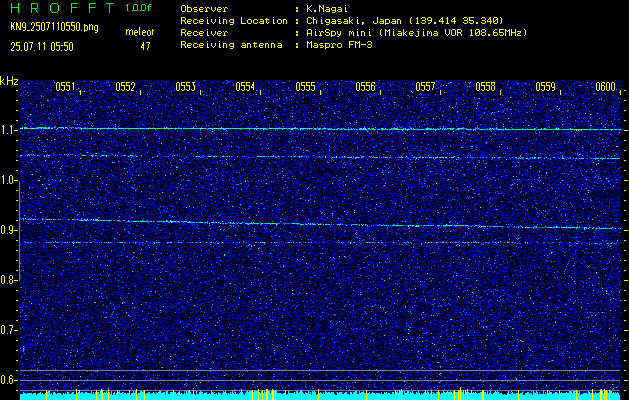Select the AirSpy mini receiver text

(417, 32)
